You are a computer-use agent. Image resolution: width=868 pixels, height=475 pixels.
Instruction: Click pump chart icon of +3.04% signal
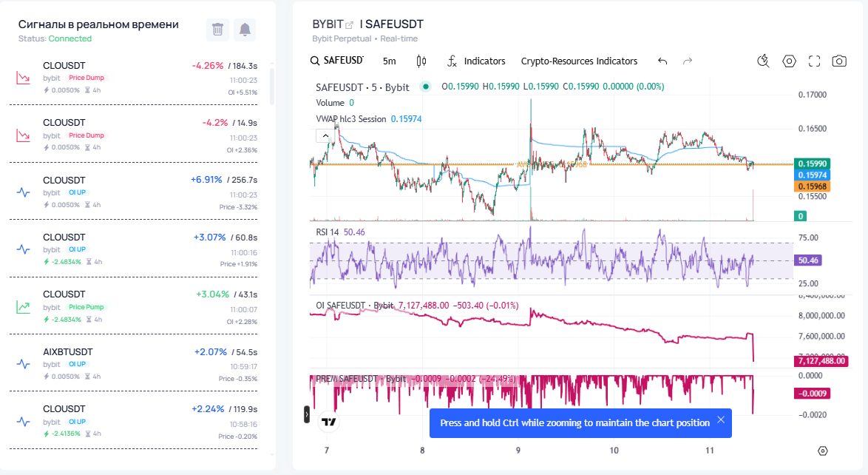pyautogui.click(x=23, y=306)
